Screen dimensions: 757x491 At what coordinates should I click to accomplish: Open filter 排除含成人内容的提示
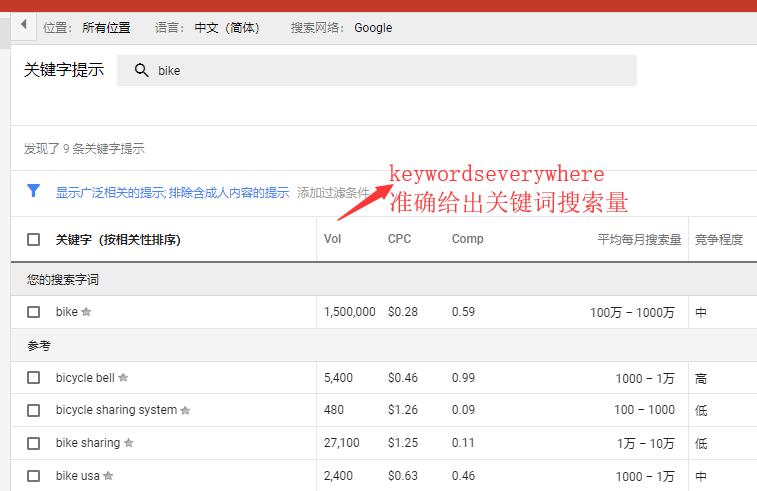click(x=229, y=193)
